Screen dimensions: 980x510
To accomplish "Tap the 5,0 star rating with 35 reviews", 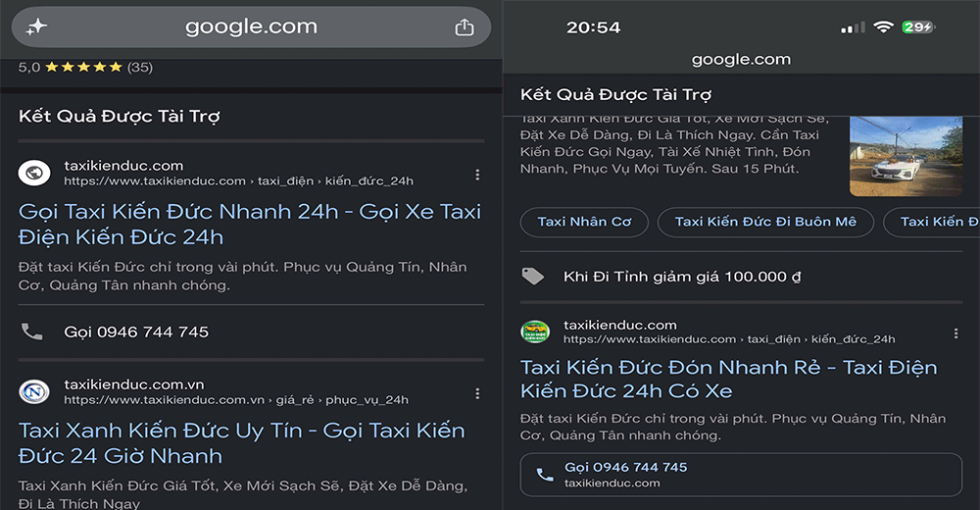I will 85,67.
